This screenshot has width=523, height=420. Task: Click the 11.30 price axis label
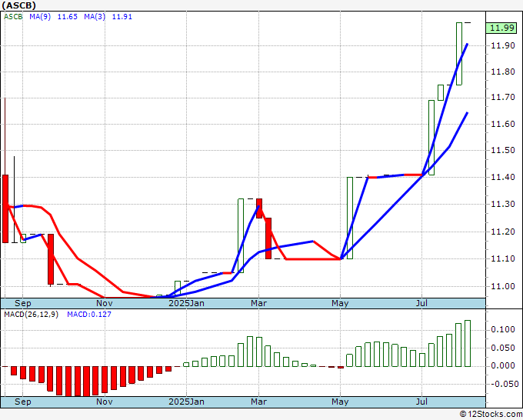[x=503, y=204]
